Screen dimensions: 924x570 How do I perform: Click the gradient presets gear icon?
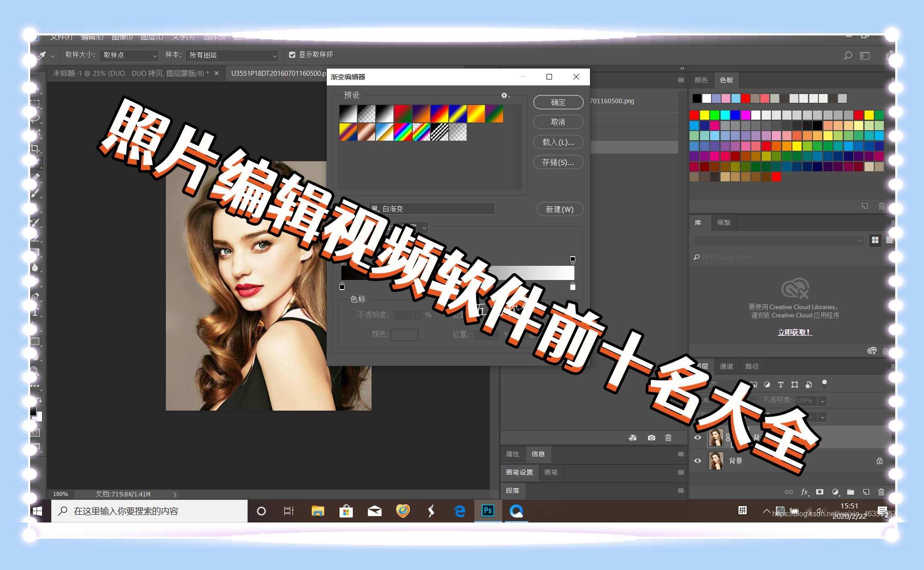504,95
